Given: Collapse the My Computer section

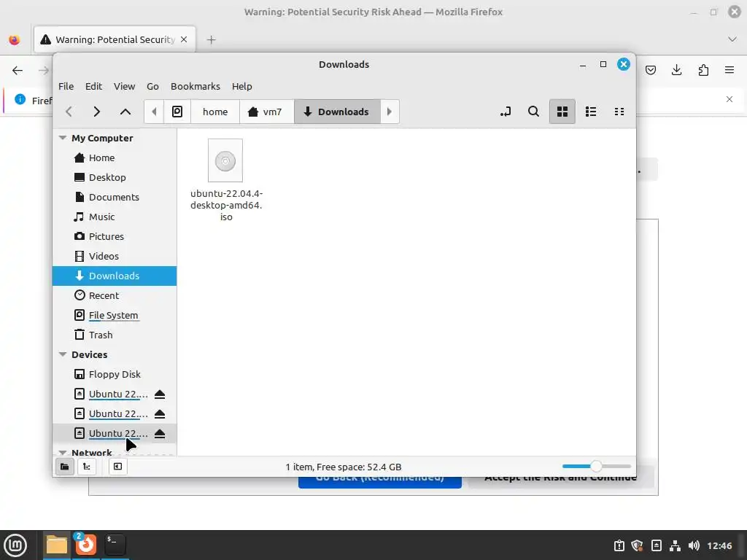Looking at the screenshot, I should pos(63,138).
